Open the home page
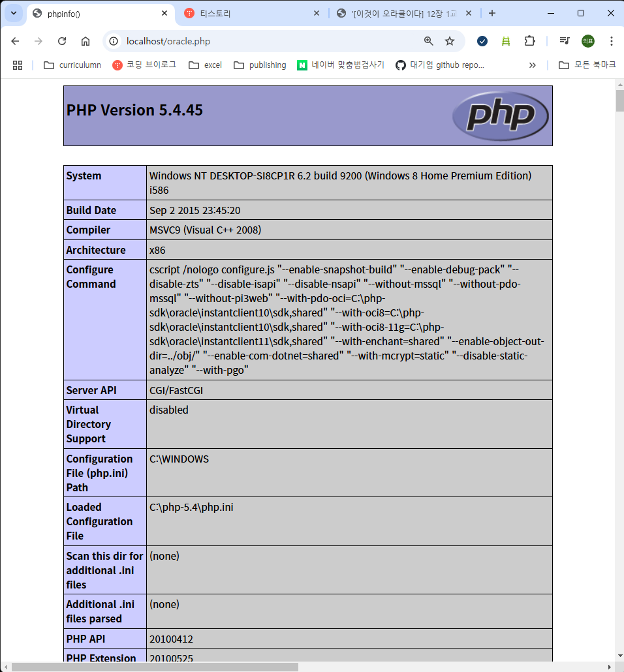The width and height of the screenshot is (624, 672). (86, 41)
